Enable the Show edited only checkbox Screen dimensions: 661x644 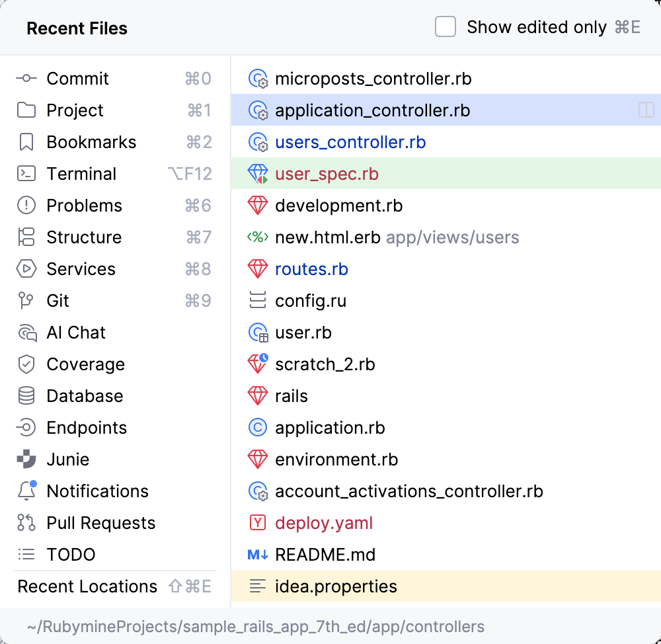[446, 26]
